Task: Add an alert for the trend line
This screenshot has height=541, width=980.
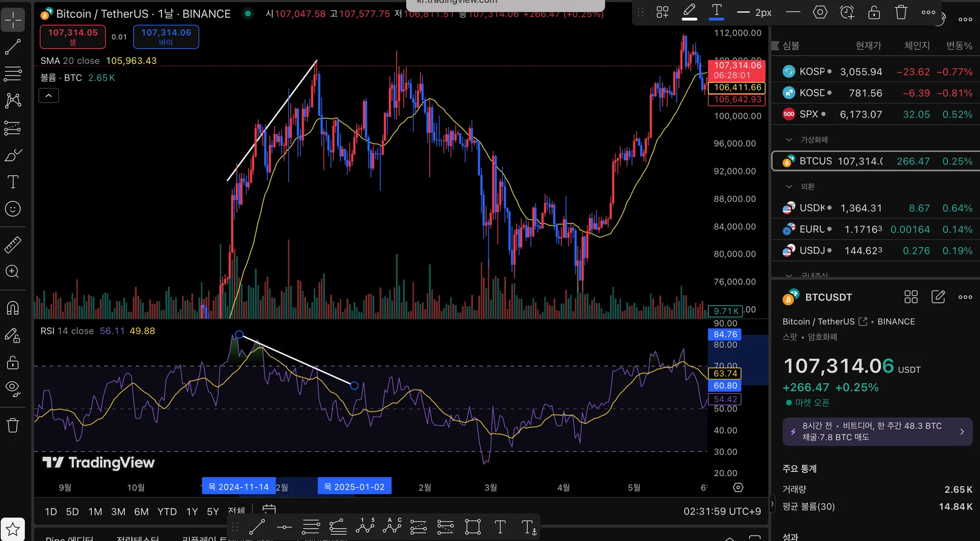Action: [847, 12]
